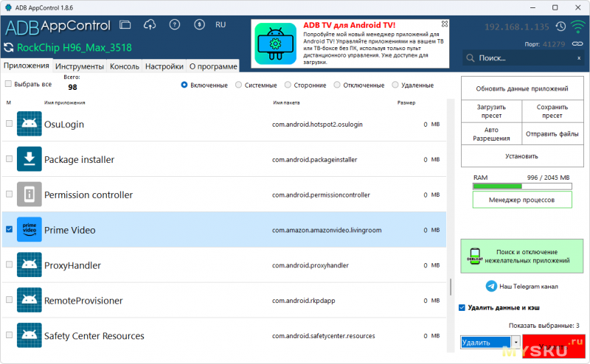Click the ADB TV robot ad image

(275, 43)
